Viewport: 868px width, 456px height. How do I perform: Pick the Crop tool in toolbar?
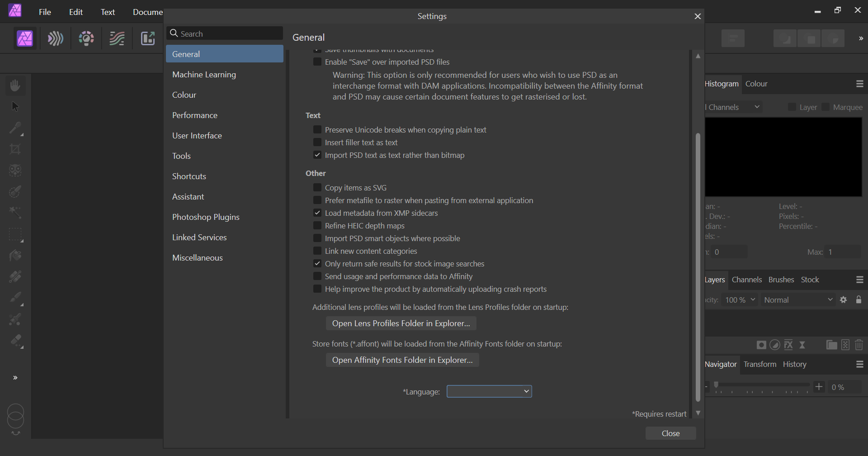15,149
